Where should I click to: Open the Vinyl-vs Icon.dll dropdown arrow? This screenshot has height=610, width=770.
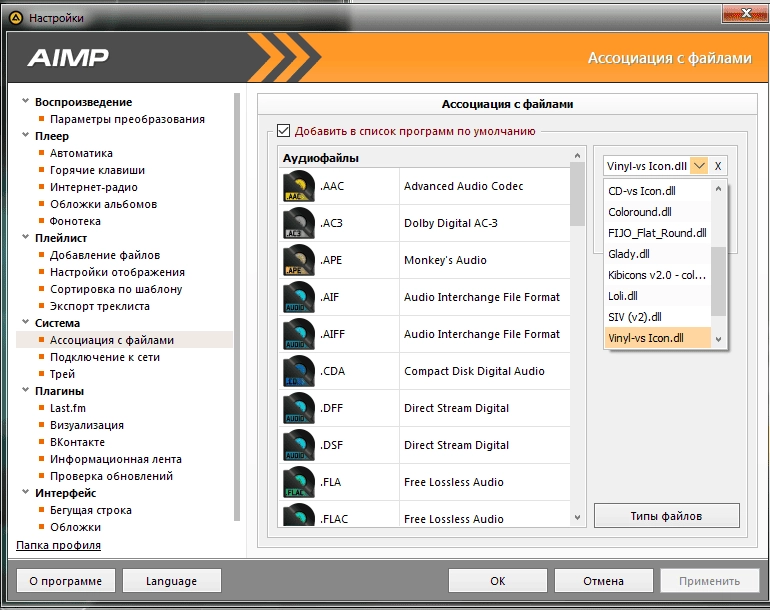[x=699, y=166]
